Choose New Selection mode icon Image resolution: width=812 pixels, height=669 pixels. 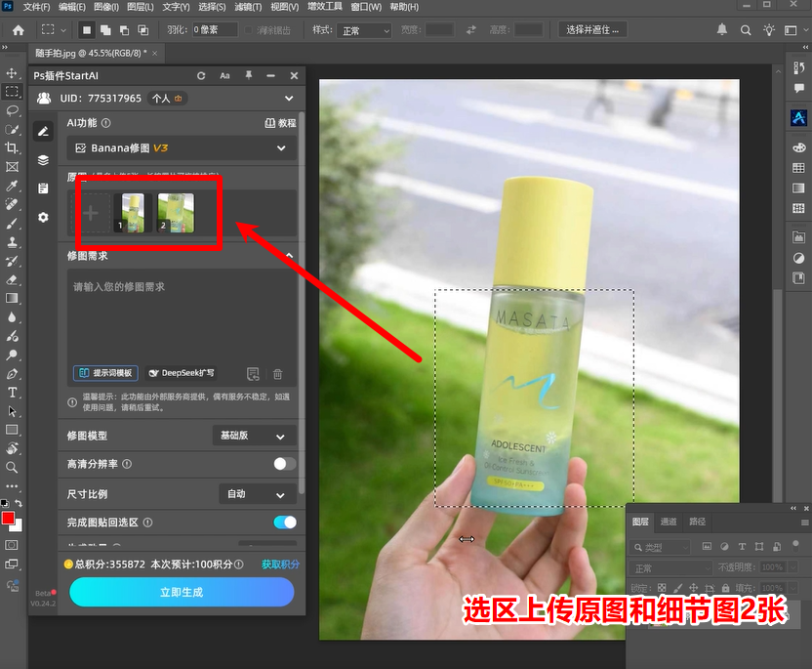87,30
